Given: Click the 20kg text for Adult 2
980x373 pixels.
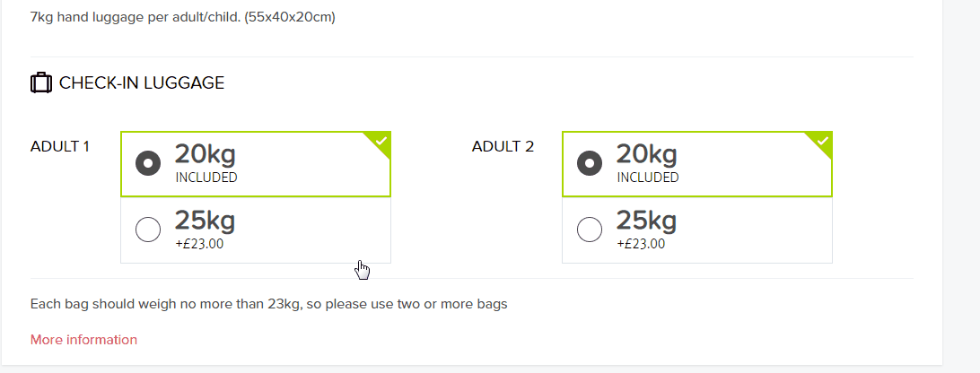Looking at the screenshot, I should click(646, 154).
